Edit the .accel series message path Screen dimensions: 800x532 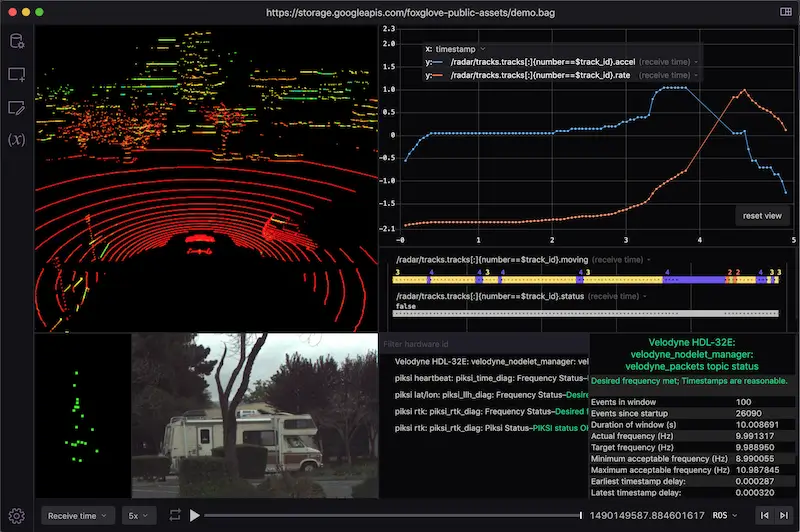(x=542, y=62)
